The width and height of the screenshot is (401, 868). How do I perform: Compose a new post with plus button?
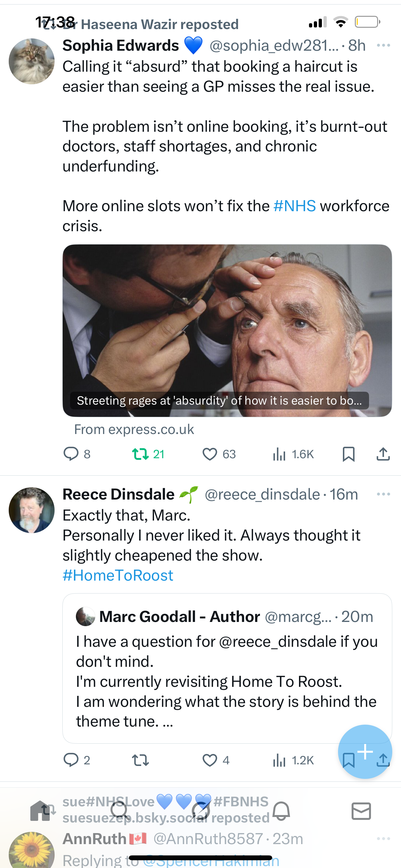tap(365, 751)
